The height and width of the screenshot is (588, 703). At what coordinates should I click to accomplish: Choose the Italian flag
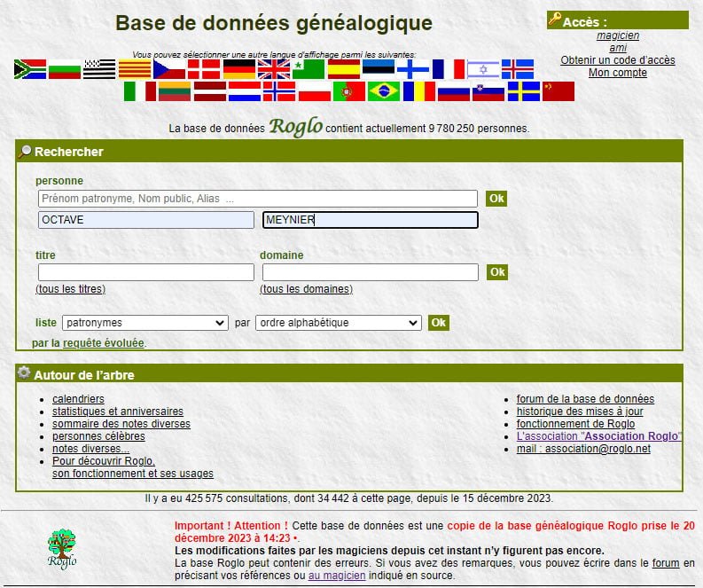140,91
